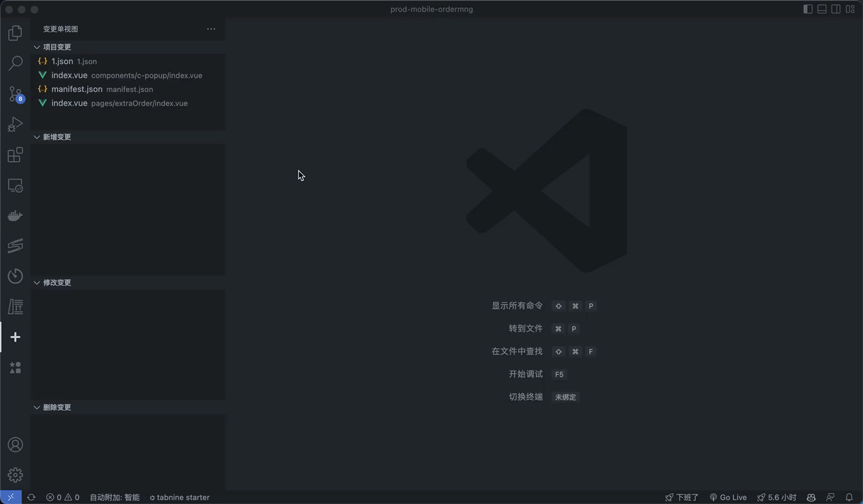Click the errors and warnings count
Screen dimensions: 863x504
[x=63, y=497]
